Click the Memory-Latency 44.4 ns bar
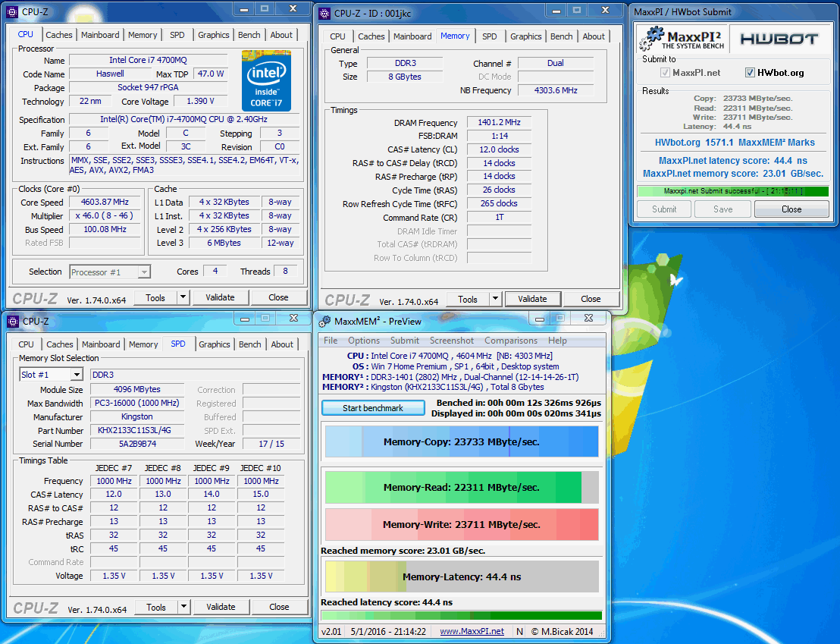Screen dimensions: 840x644 [x=461, y=577]
